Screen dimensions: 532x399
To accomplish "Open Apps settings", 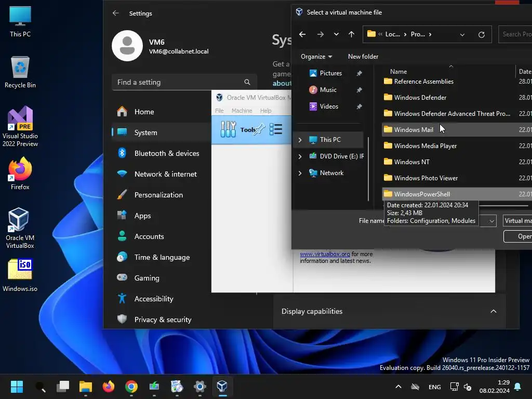I will point(161,216).
